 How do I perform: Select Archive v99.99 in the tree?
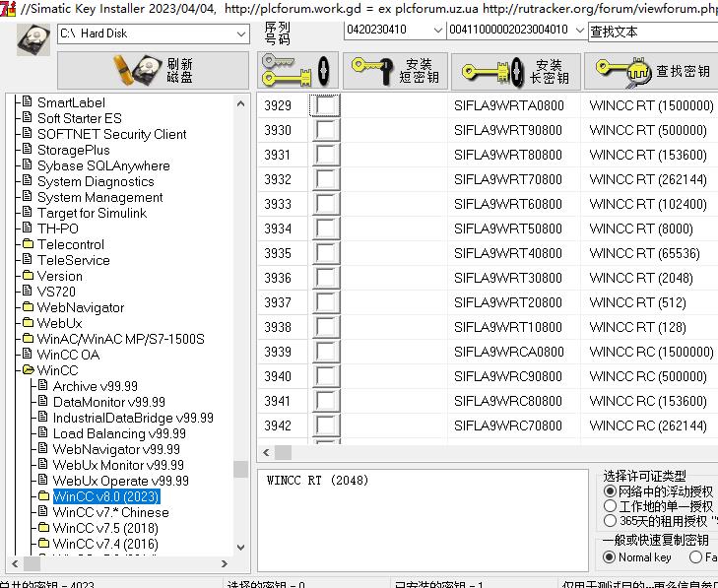[x=95, y=386]
